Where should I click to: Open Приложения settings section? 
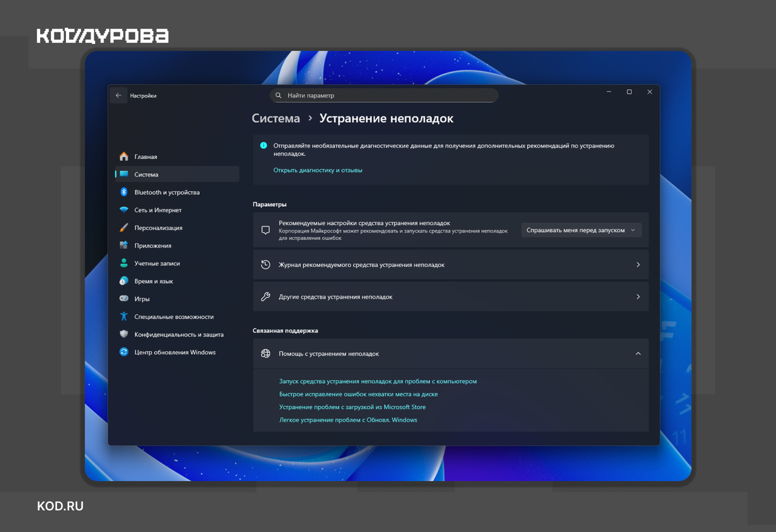click(177, 246)
